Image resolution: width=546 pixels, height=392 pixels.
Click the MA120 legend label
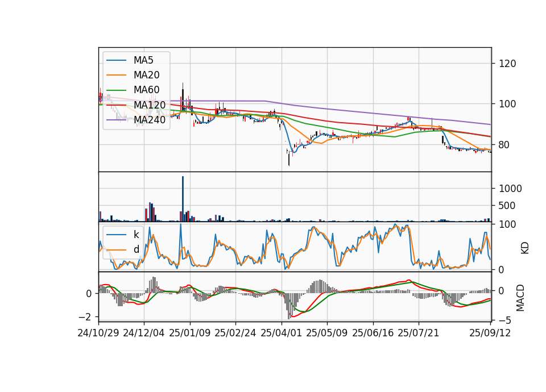point(150,105)
